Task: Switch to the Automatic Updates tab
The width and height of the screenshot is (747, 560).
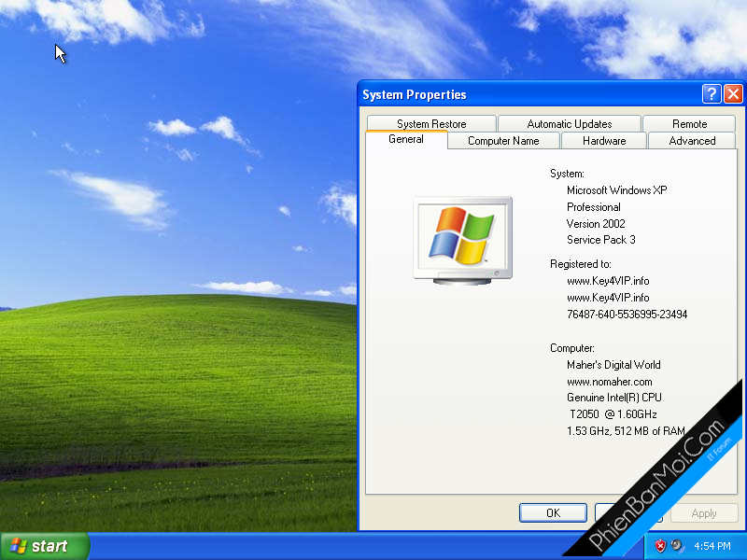Action: pos(570,124)
